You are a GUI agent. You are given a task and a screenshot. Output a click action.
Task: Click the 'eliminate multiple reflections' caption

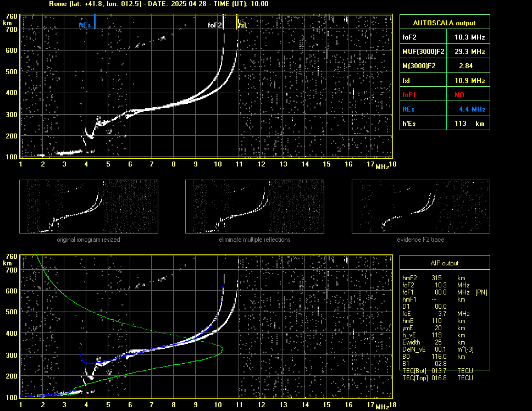coord(254,240)
